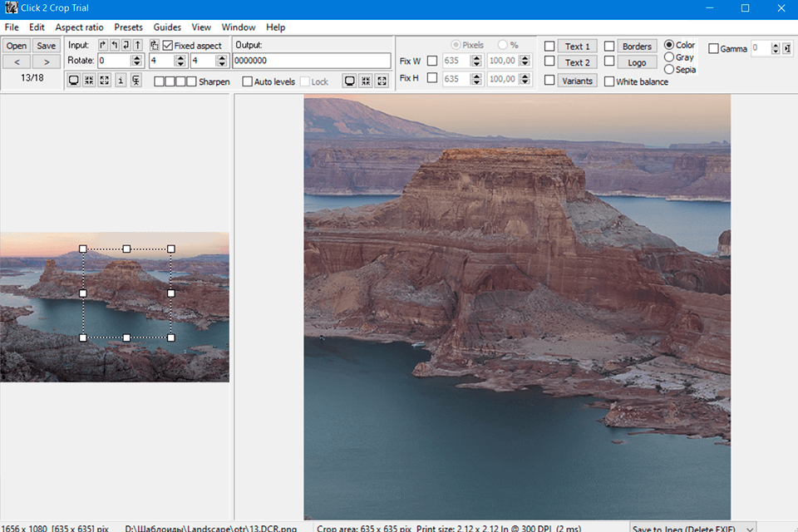Viewport: 798px width, 532px height.
Task: Click Fix W percent spinner arrows
Action: click(x=525, y=61)
